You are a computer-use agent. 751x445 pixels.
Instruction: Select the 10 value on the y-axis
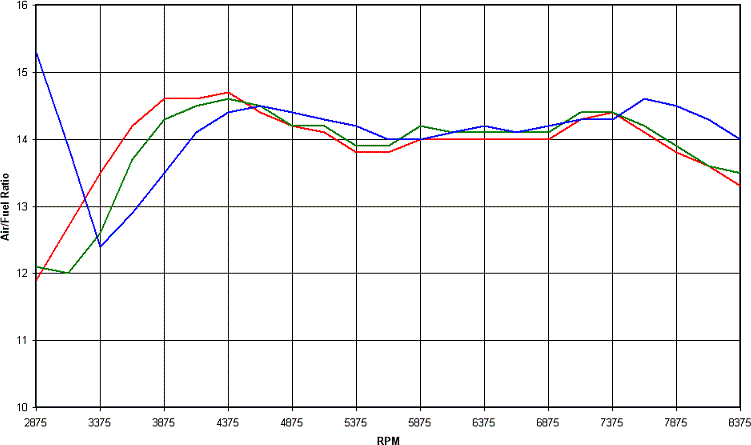click(x=23, y=407)
